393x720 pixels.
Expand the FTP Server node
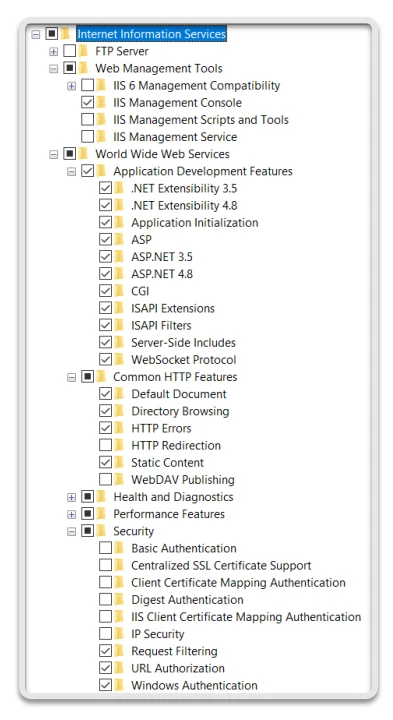pos(54,51)
